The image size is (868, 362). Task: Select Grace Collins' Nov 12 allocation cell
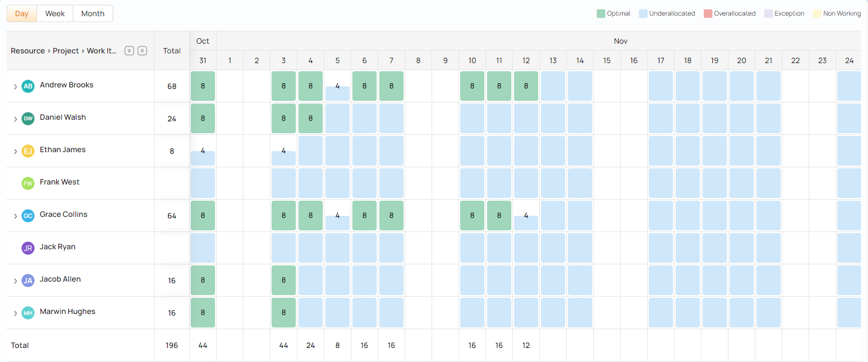(x=526, y=216)
